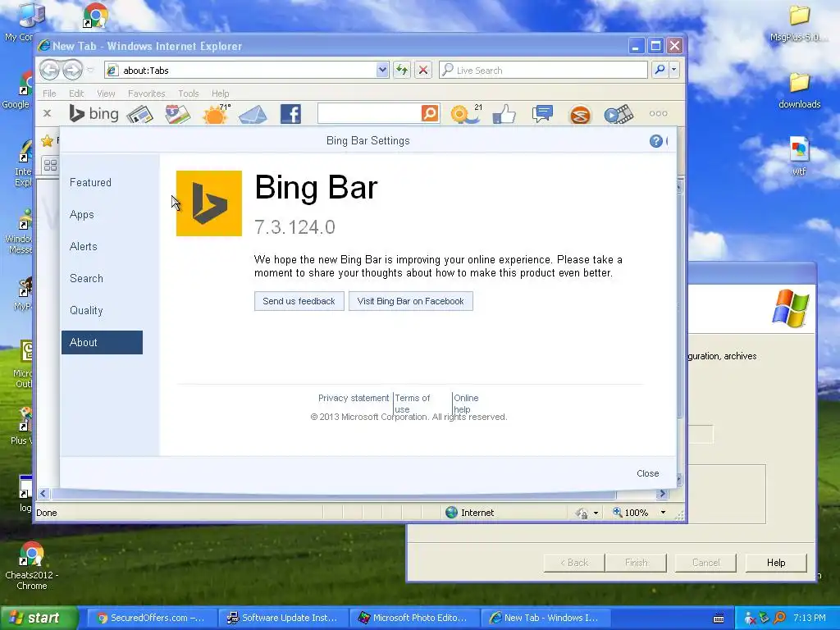Screen dimensions: 840x630
Task: Open the downloads folder on desktop
Action: [x=799, y=91]
